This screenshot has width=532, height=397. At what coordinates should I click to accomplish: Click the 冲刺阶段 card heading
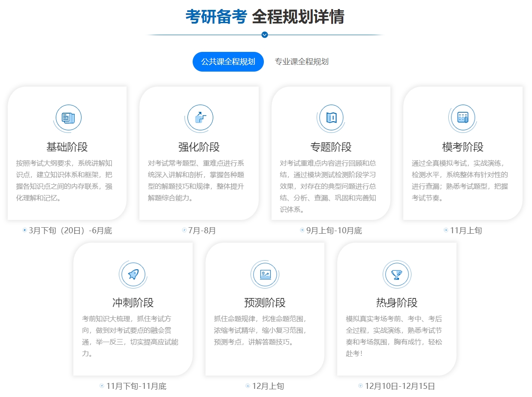[133, 303]
